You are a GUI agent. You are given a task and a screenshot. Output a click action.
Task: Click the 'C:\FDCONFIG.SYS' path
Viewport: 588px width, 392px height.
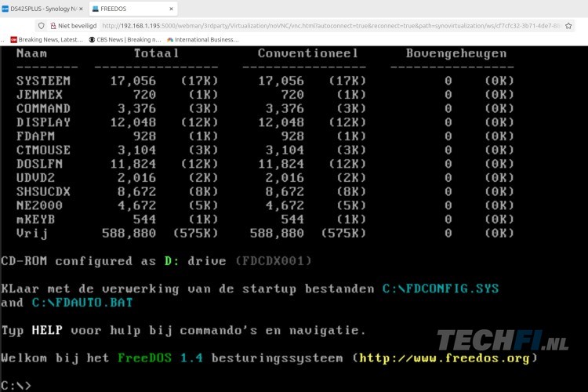point(441,289)
